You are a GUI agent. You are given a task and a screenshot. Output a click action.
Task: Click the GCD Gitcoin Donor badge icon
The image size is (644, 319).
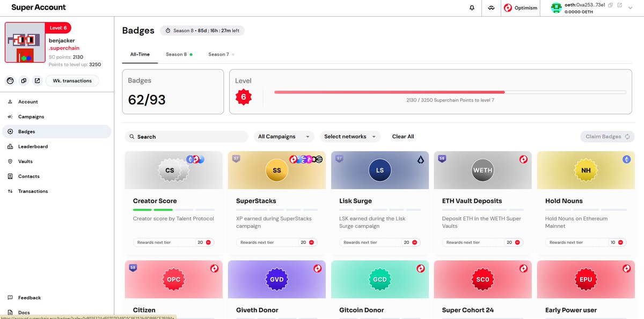click(380, 279)
